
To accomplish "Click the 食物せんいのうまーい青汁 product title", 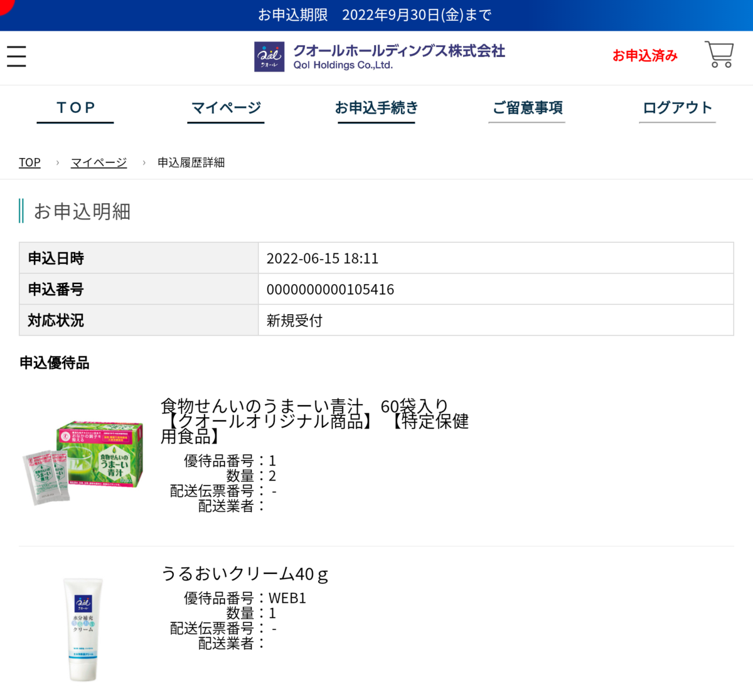I will (314, 421).
